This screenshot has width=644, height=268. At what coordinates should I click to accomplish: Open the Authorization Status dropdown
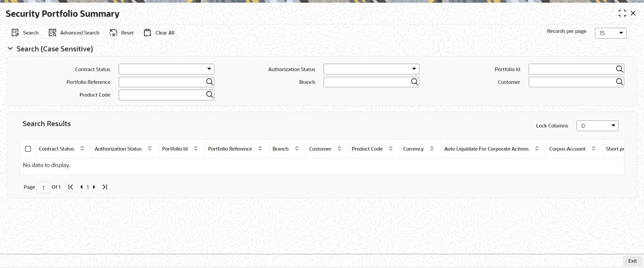click(371, 69)
